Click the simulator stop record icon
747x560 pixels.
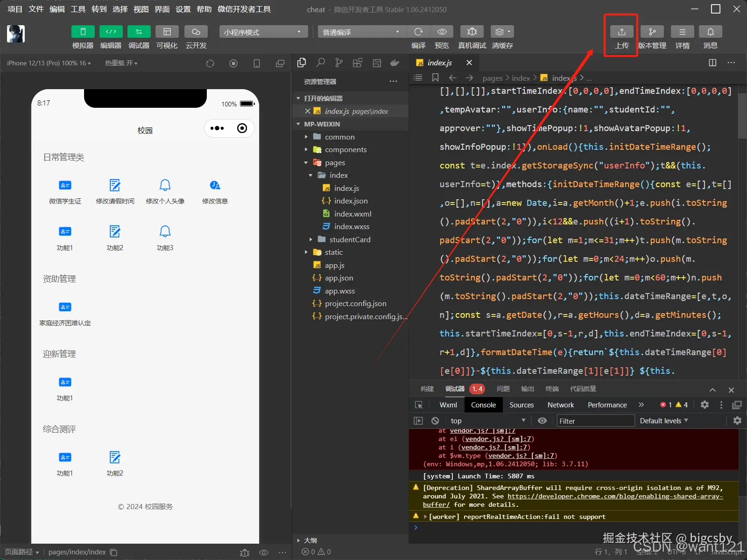[x=233, y=63]
